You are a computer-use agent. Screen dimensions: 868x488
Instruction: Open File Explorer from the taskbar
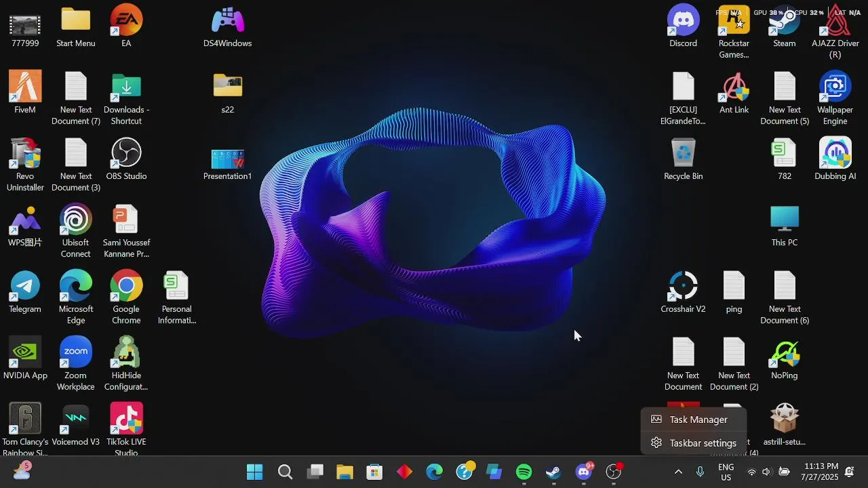pos(344,472)
